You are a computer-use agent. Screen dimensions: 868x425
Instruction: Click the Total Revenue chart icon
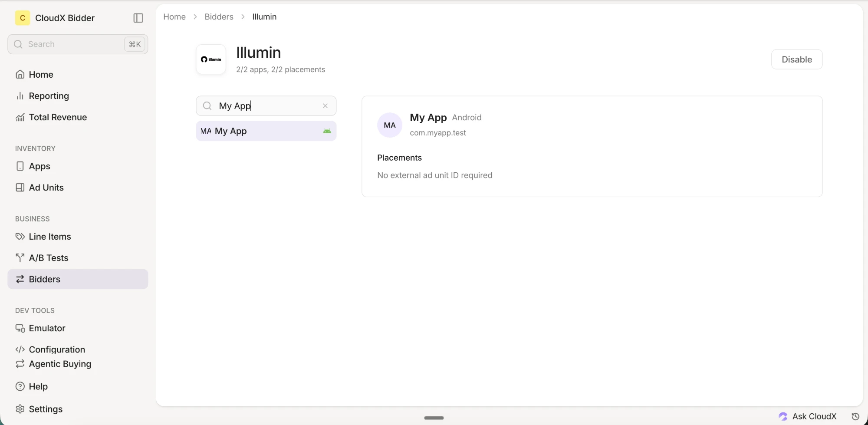[x=20, y=117]
